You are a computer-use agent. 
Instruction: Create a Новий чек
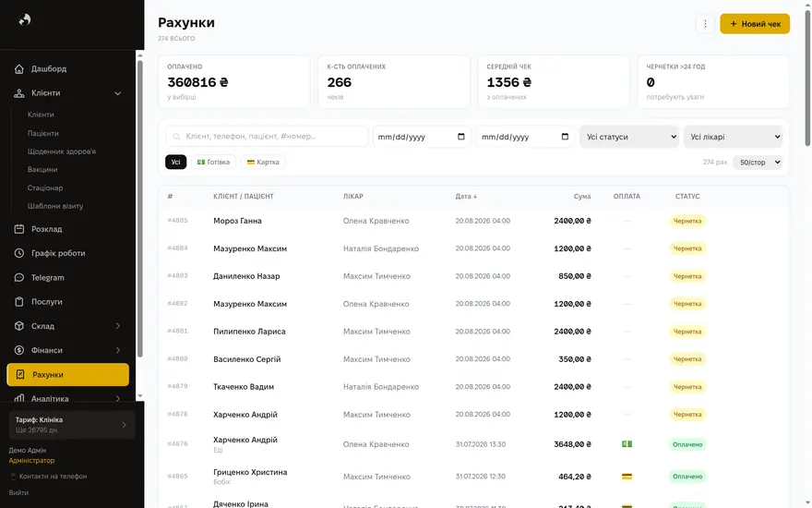click(755, 24)
